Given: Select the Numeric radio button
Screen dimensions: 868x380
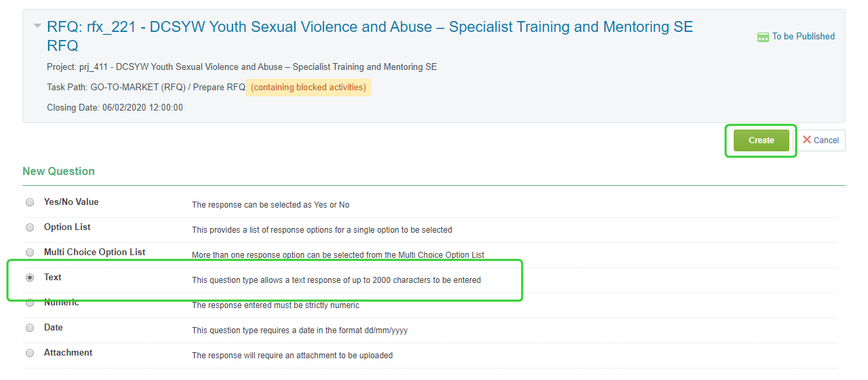Looking at the screenshot, I should pyautogui.click(x=30, y=303).
